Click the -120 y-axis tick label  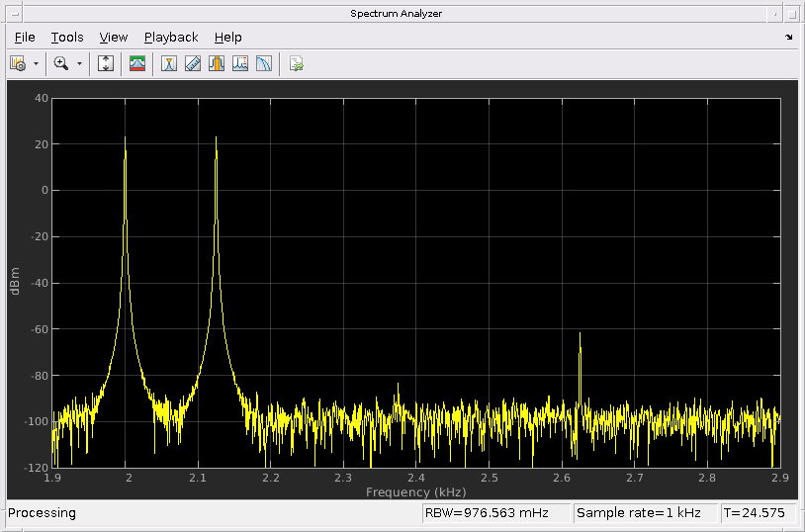coord(37,468)
